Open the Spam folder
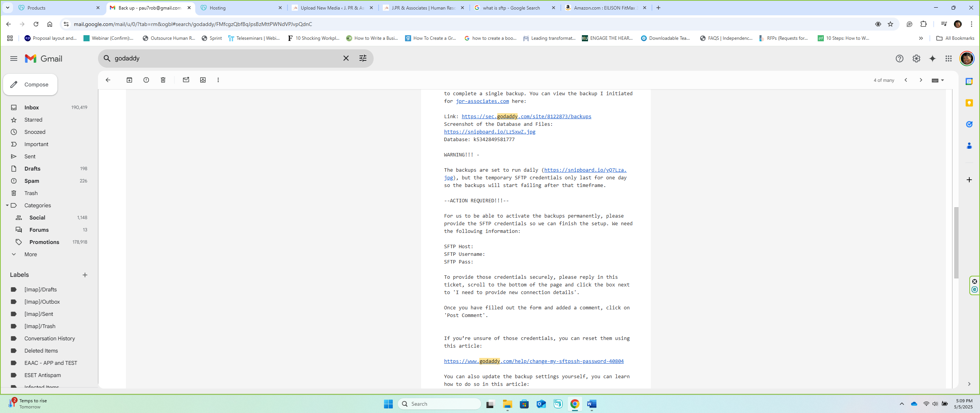Screen dimensions: 980x413 coord(49,181)
